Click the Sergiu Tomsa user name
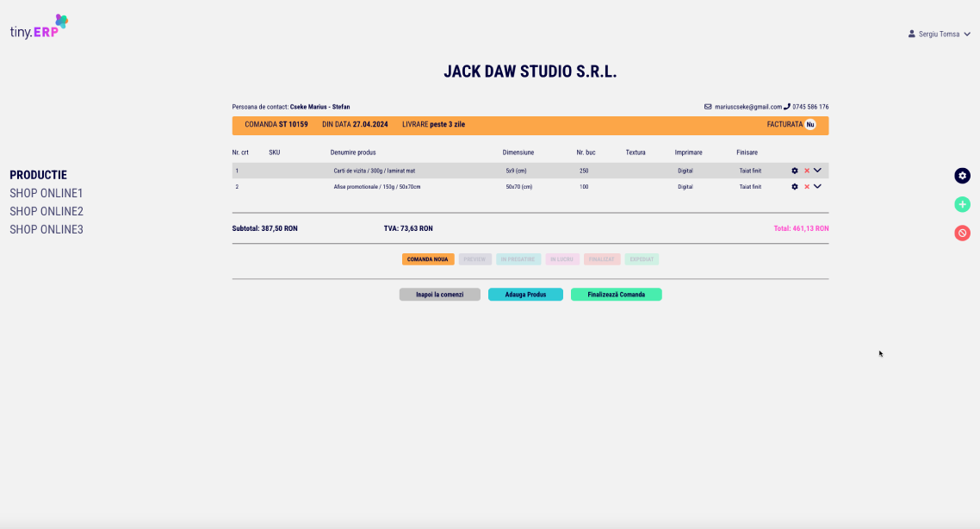Image resolution: width=980 pixels, height=529 pixels. [939, 34]
